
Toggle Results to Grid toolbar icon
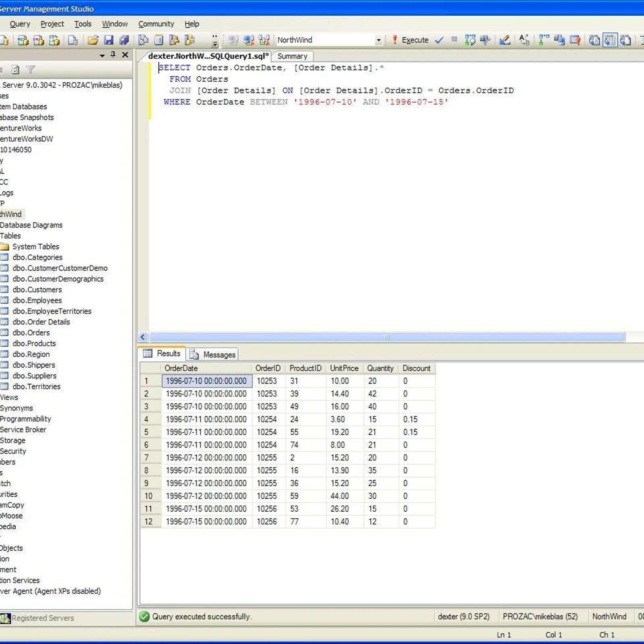click(x=610, y=40)
